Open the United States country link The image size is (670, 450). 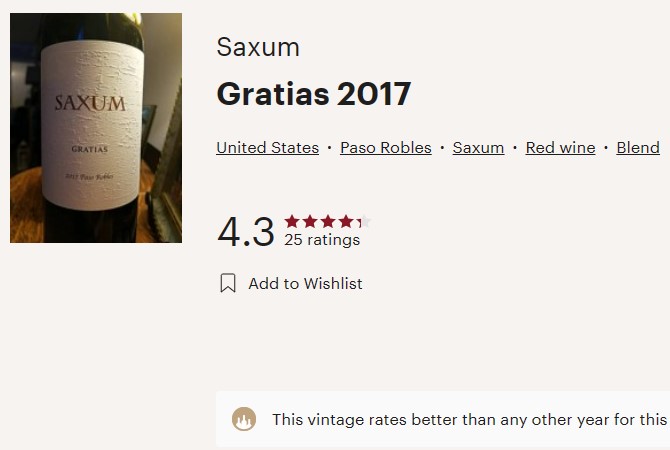click(267, 147)
